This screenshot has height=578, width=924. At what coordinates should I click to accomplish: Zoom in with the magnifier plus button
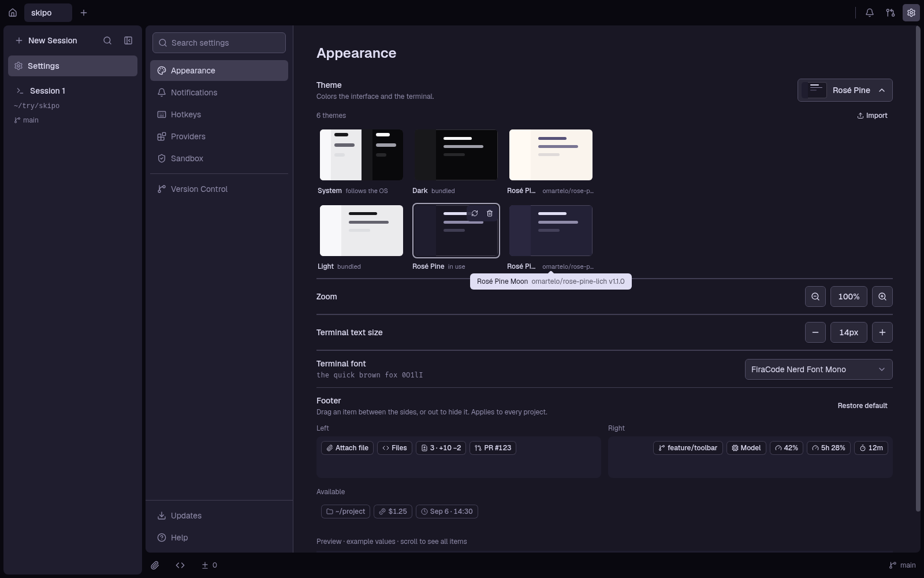(x=882, y=297)
